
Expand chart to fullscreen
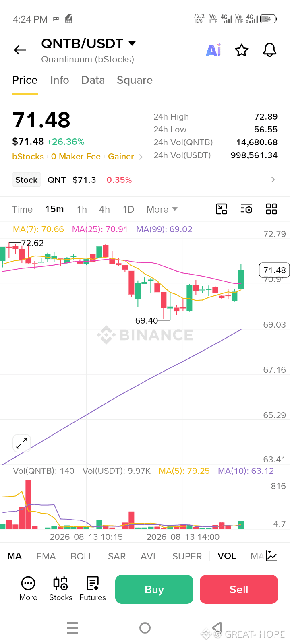tap(22, 444)
